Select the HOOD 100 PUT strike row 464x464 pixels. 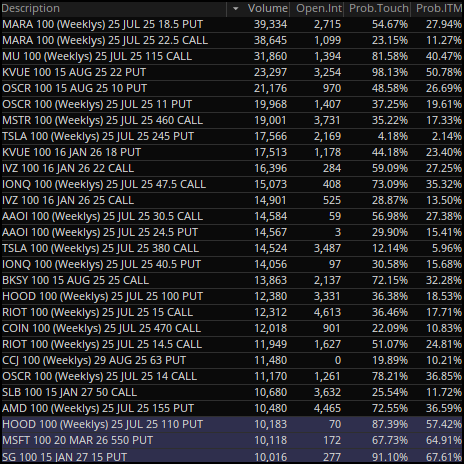click(x=232, y=296)
